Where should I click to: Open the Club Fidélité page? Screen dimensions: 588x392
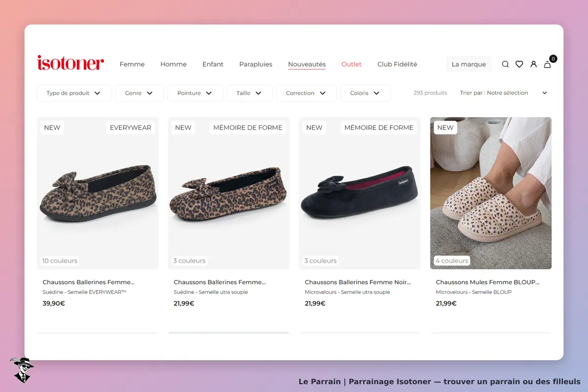pos(397,64)
